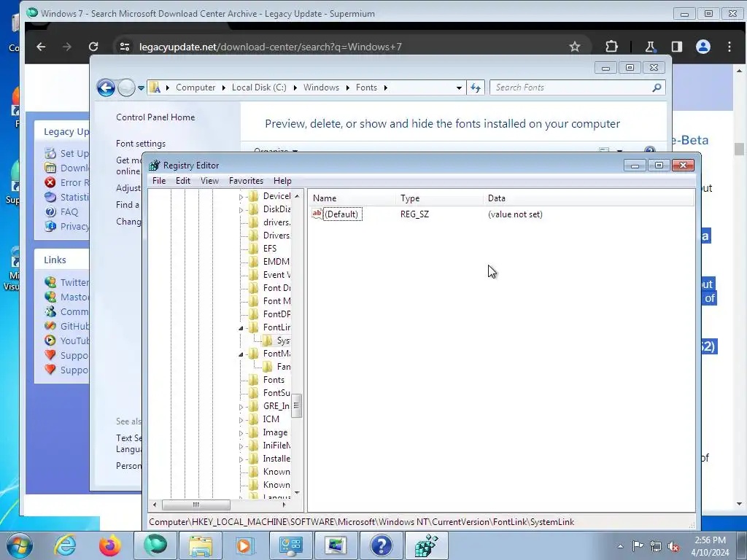
Task: Switch to Supermium on the taskbar
Action: (155, 545)
